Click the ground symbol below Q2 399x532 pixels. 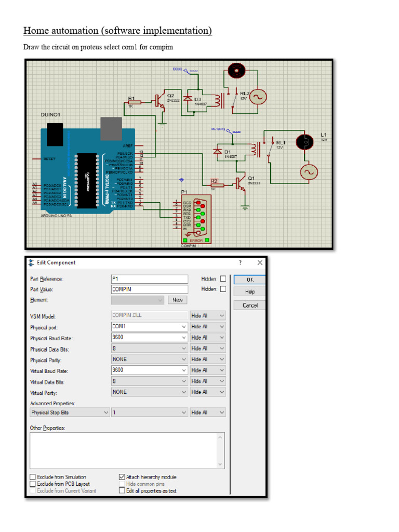tap(163, 125)
